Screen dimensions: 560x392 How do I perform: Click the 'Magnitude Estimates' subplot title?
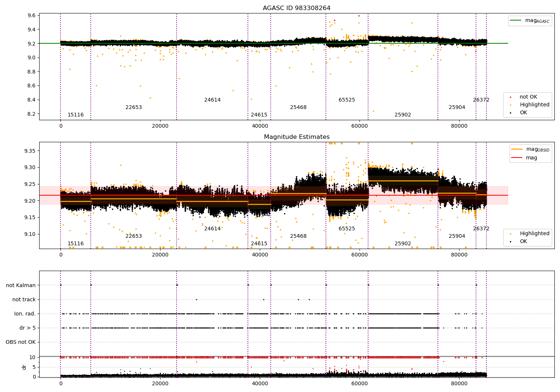tap(296, 137)
